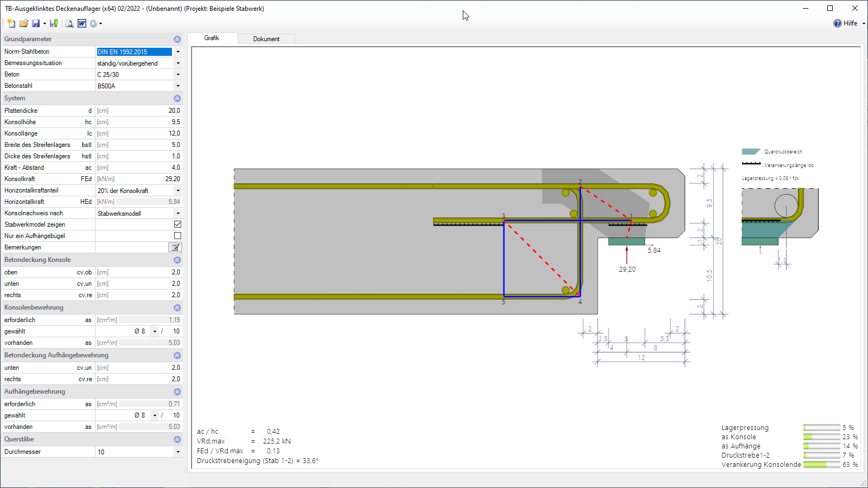Save the current file
The width and height of the screenshot is (868, 488).
(x=36, y=23)
